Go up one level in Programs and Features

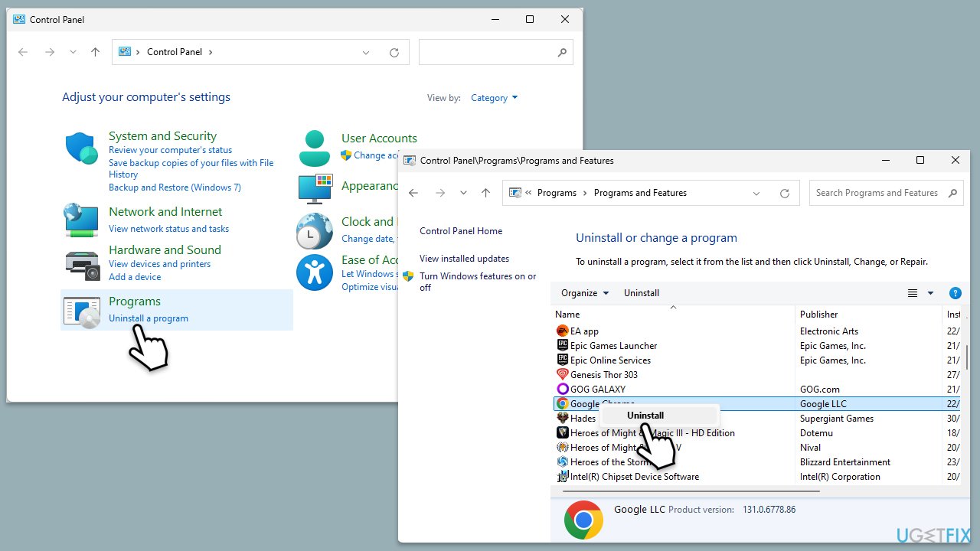tap(485, 193)
